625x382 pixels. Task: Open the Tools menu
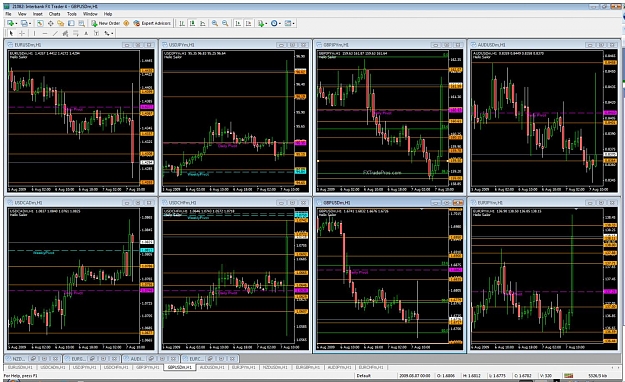[x=72, y=14]
